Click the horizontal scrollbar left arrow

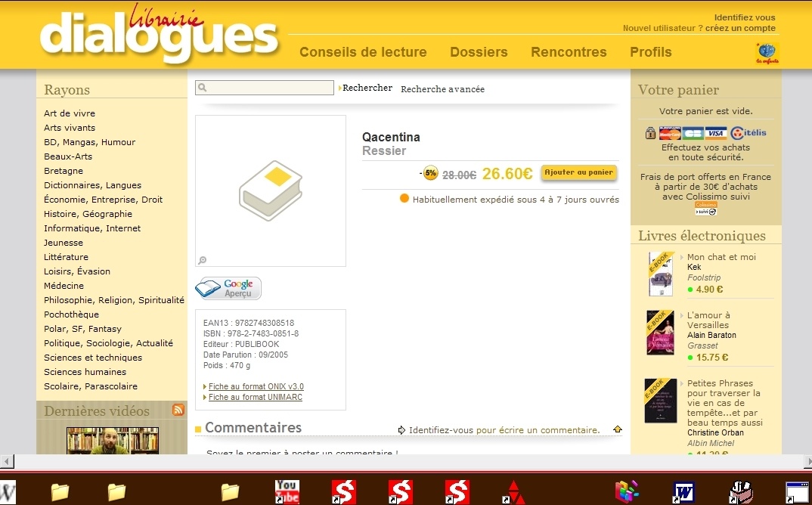coord(7,461)
